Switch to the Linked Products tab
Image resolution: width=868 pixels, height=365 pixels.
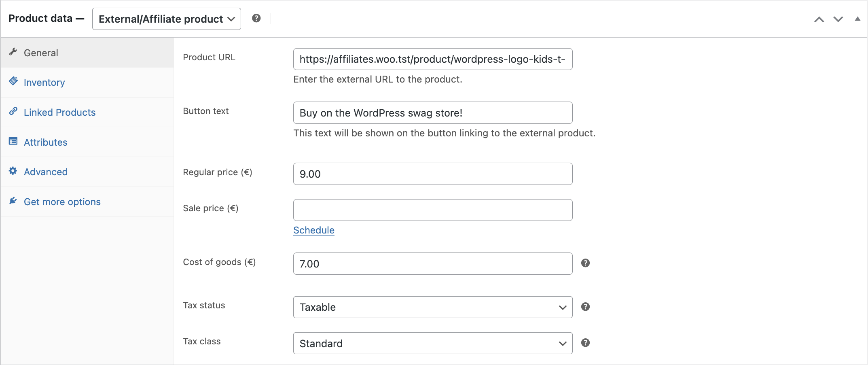(x=59, y=112)
